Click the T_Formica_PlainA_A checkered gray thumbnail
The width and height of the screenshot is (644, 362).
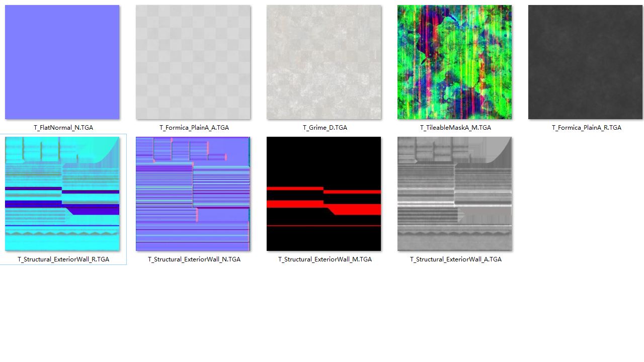pyautogui.click(x=193, y=62)
